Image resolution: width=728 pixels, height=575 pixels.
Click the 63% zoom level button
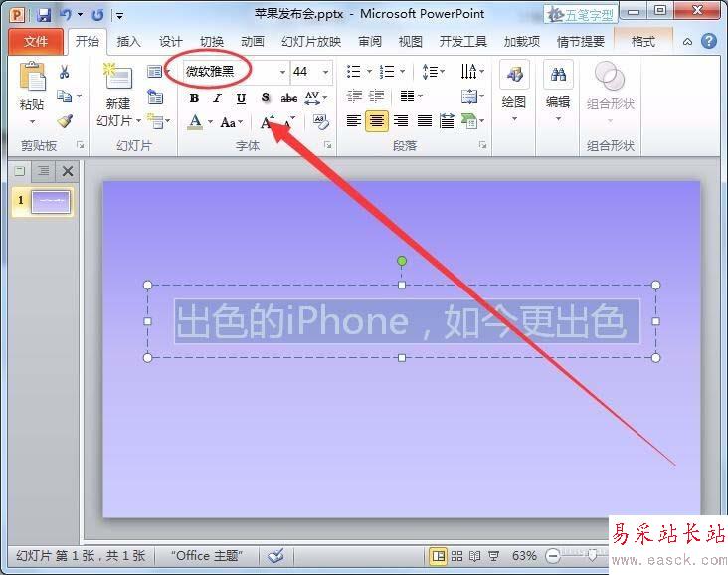[524, 556]
